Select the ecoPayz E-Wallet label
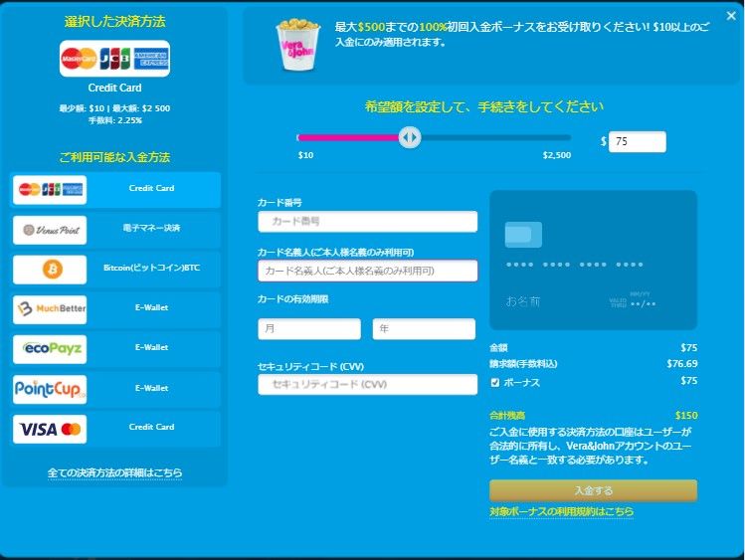This screenshot has width=745, height=560. pos(151,348)
